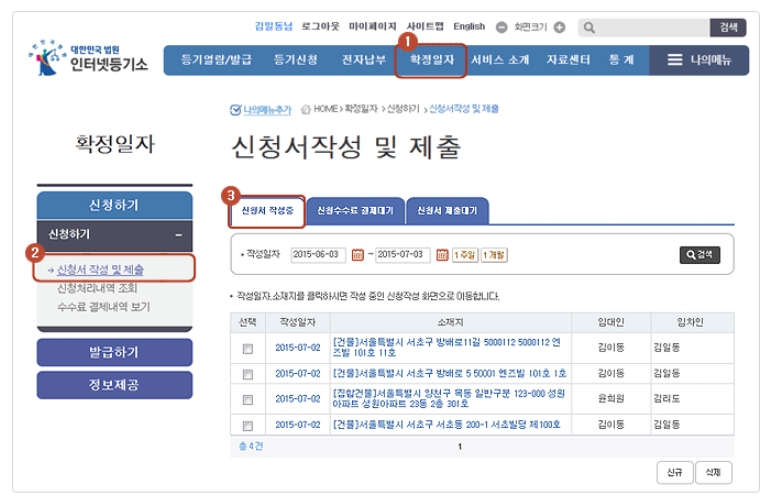Image resolution: width=768 pixels, height=496 pixels.
Task: Collapse the 신청하기 submenu with minus
Action: (179, 235)
